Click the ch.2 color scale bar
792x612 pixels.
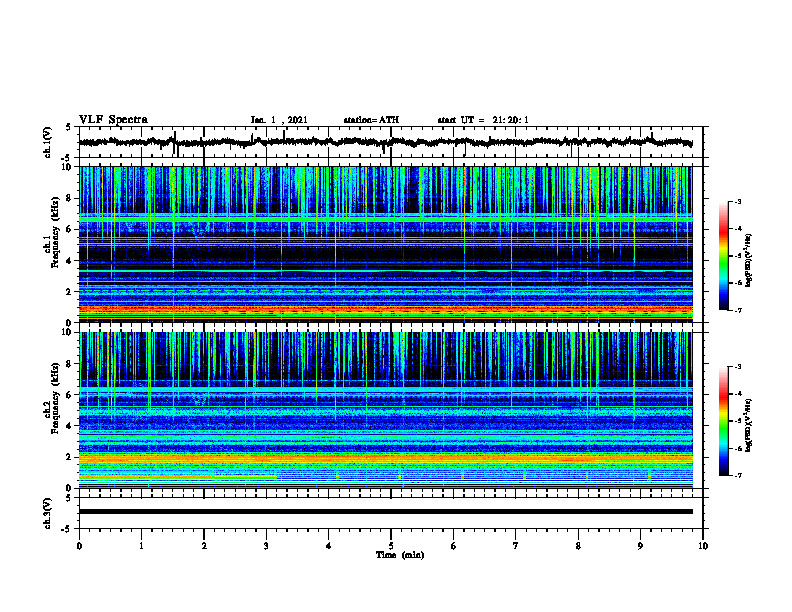click(x=723, y=421)
